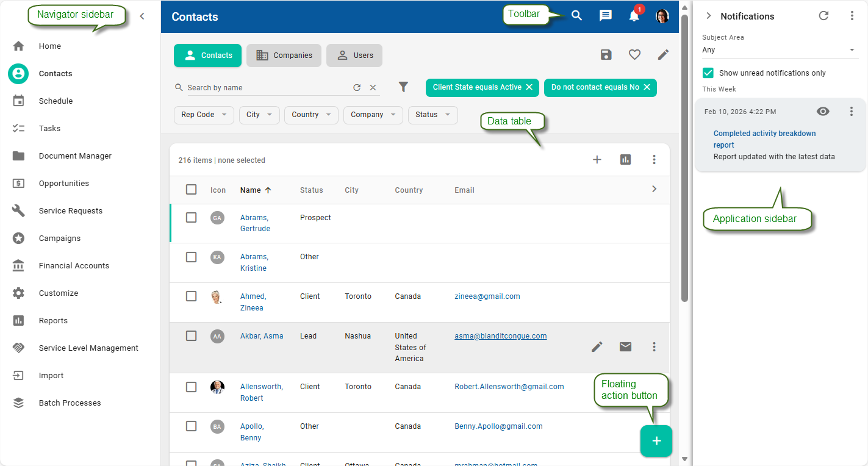The image size is (868, 466).
Task: Click the chart icon in the table header
Action: (625, 159)
